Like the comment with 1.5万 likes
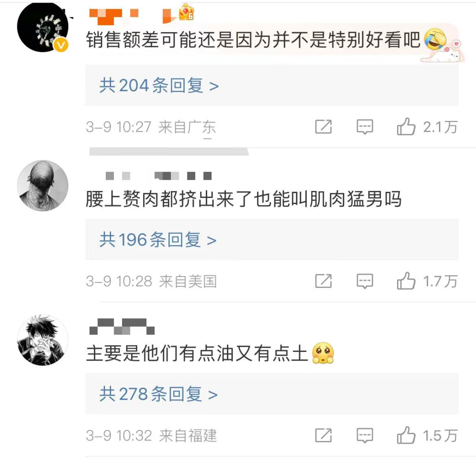476x463 pixels. pyautogui.click(x=406, y=435)
